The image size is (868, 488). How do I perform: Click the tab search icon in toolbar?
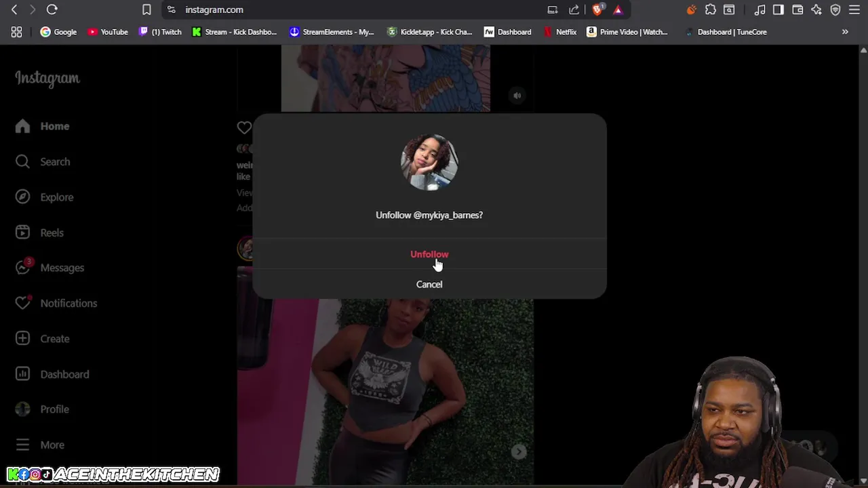[729, 9]
